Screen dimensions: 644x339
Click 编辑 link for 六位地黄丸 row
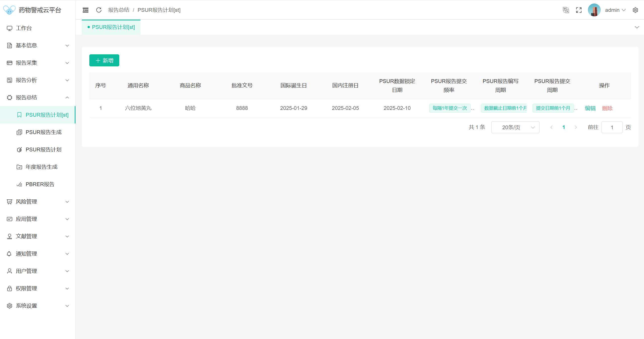click(x=590, y=108)
